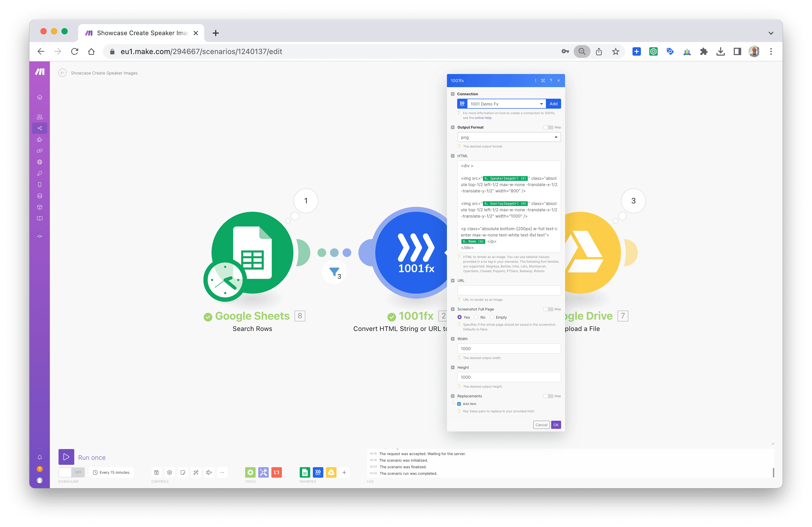The image size is (812, 527).
Task: Click into the Width input field
Action: tap(509, 348)
